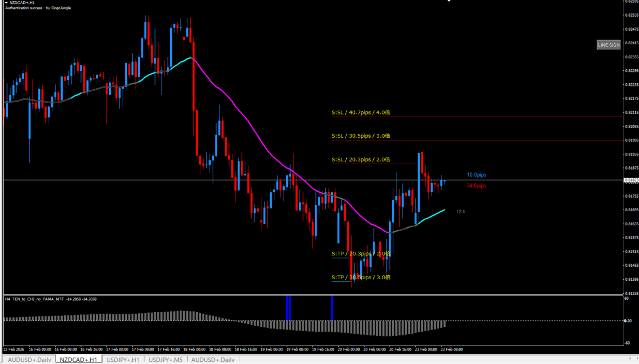Click the red 34.8pips label

[x=476, y=186]
